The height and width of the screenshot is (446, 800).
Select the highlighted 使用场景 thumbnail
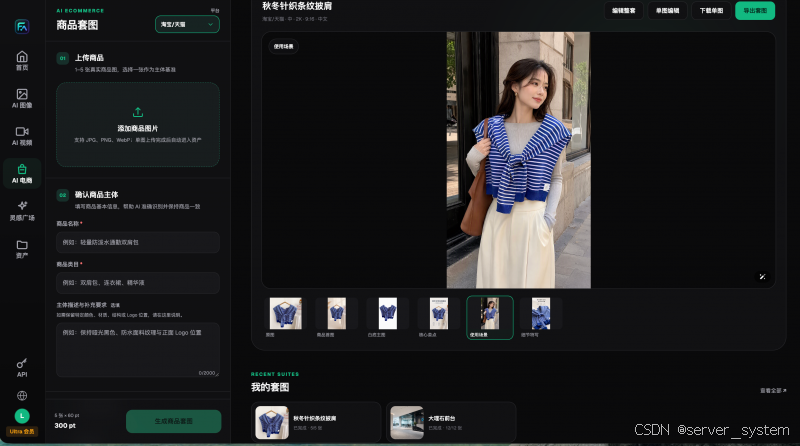490,317
